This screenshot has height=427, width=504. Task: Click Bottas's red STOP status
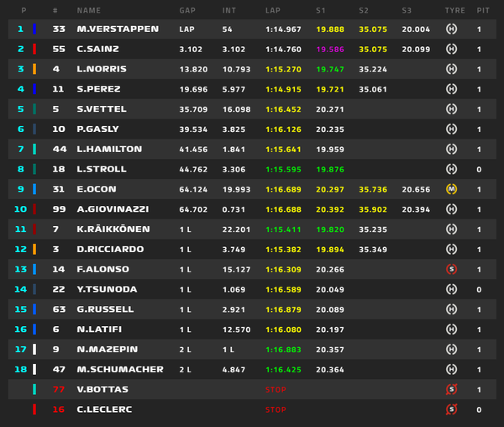click(x=276, y=390)
